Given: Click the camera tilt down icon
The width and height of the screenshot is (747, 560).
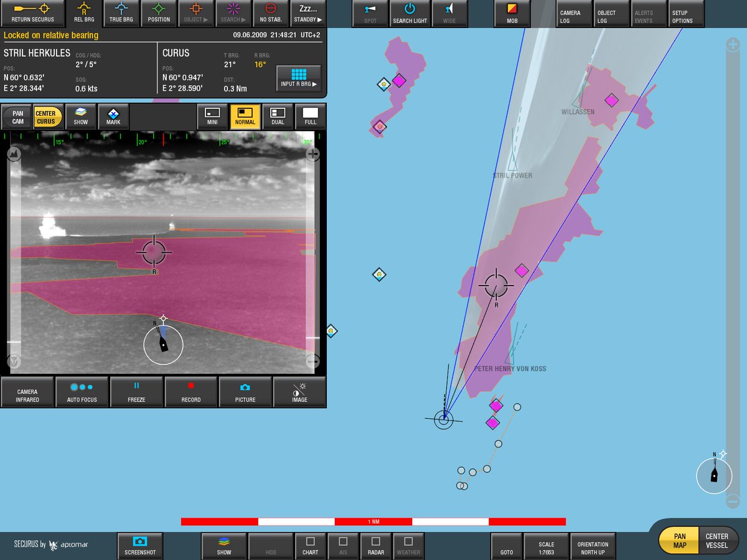Looking at the screenshot, I should pos(14,361).
